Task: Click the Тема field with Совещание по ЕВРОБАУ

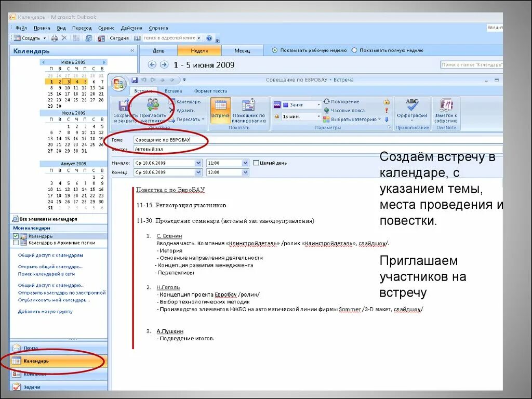Action: pos(317,140)
